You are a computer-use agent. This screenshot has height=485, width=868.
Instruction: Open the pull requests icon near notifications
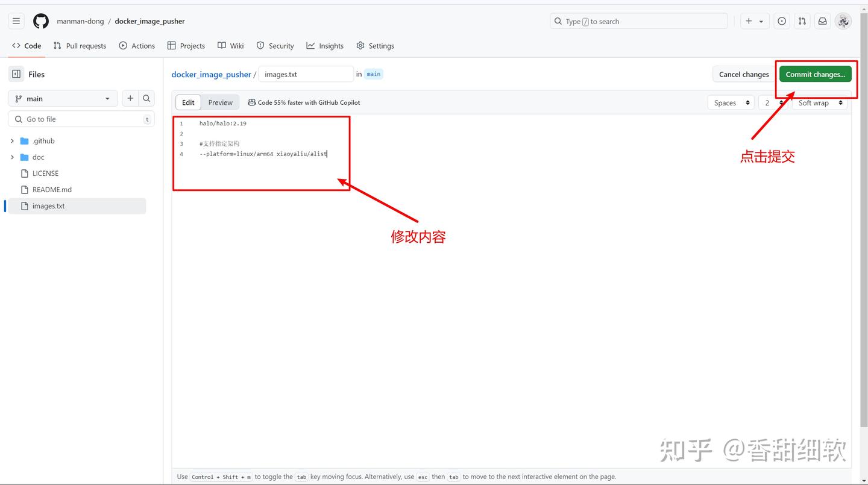(802, 20)
